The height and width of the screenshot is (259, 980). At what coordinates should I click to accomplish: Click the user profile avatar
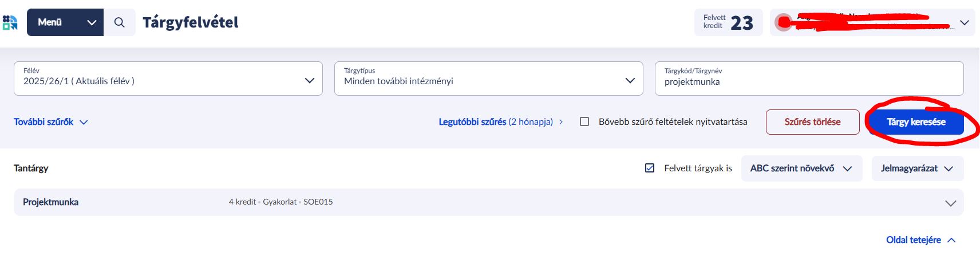coord(783,22)
